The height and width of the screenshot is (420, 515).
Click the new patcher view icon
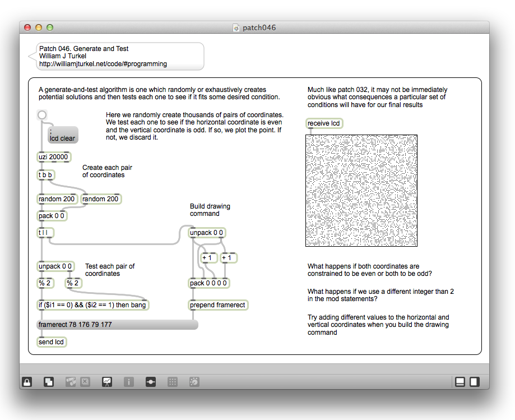pos(49,382)
